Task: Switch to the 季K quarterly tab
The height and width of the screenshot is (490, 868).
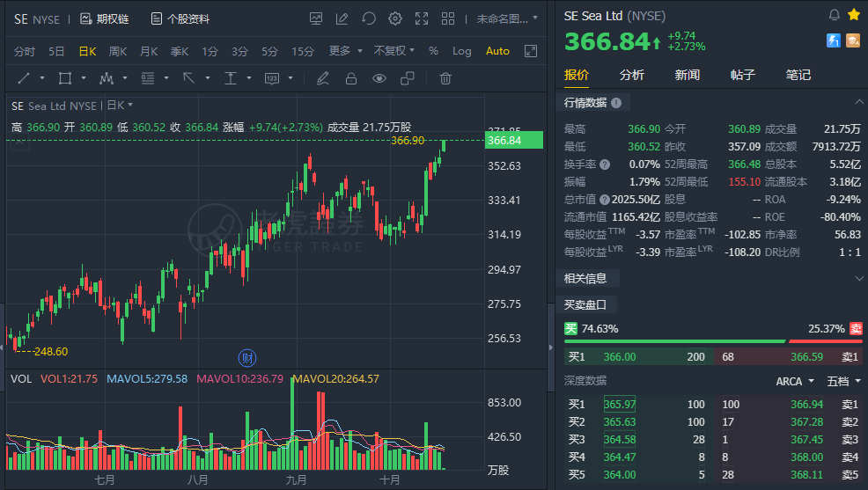Action: pos(180,51)
